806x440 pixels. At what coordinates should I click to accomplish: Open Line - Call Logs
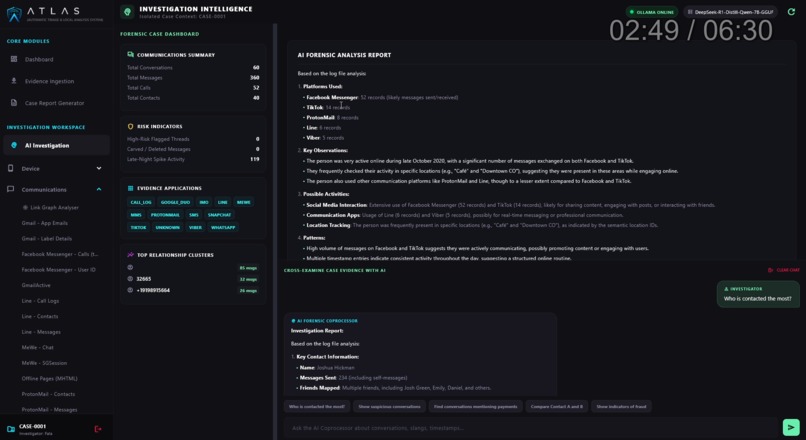tap(40, 301)
